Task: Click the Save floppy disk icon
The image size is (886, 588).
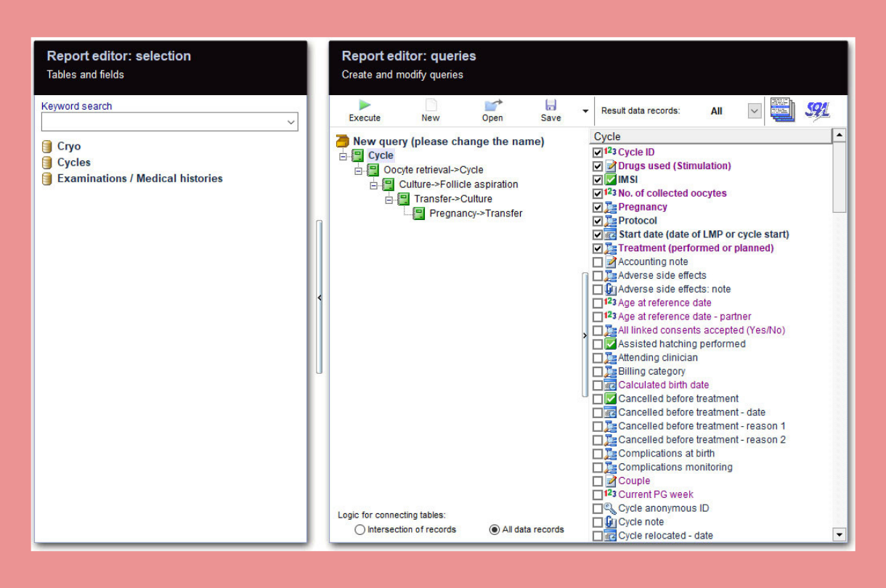Action: 550,105
